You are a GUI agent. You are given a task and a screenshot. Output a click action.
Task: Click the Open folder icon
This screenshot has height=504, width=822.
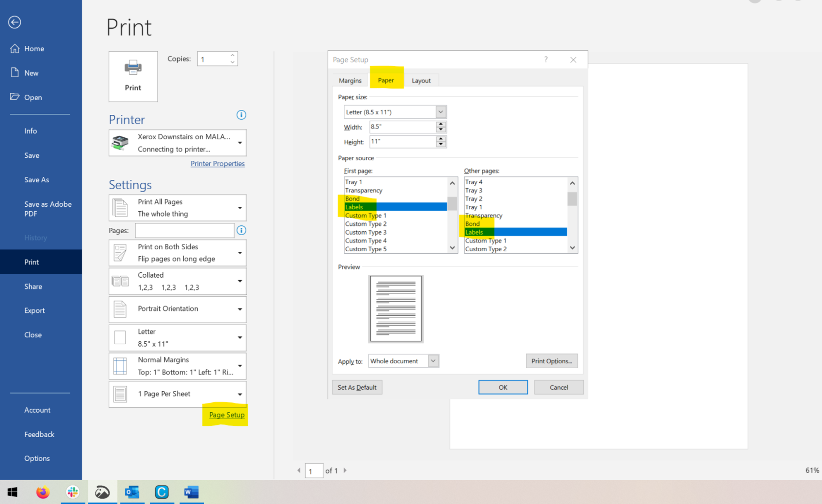[x=15, y=97]
